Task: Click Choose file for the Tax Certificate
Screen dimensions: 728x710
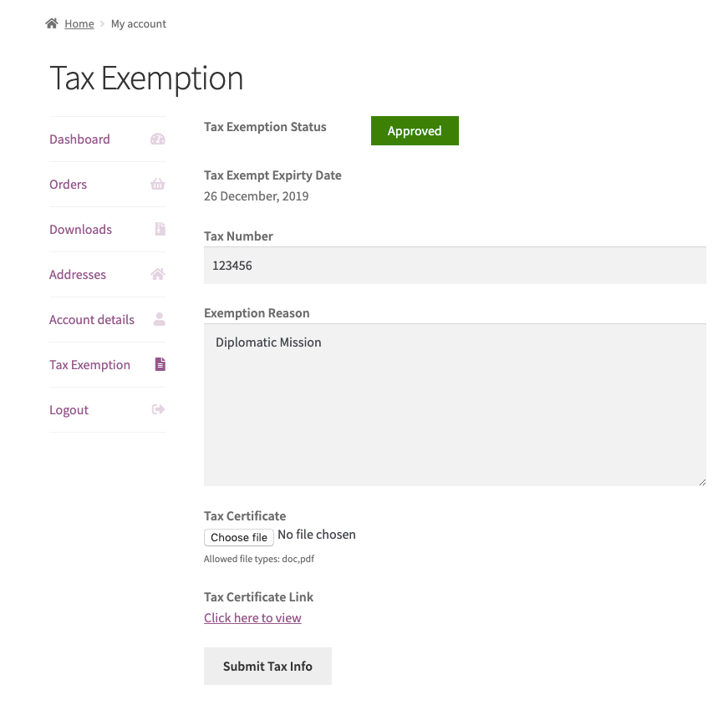Action: (x=238, y=537)
